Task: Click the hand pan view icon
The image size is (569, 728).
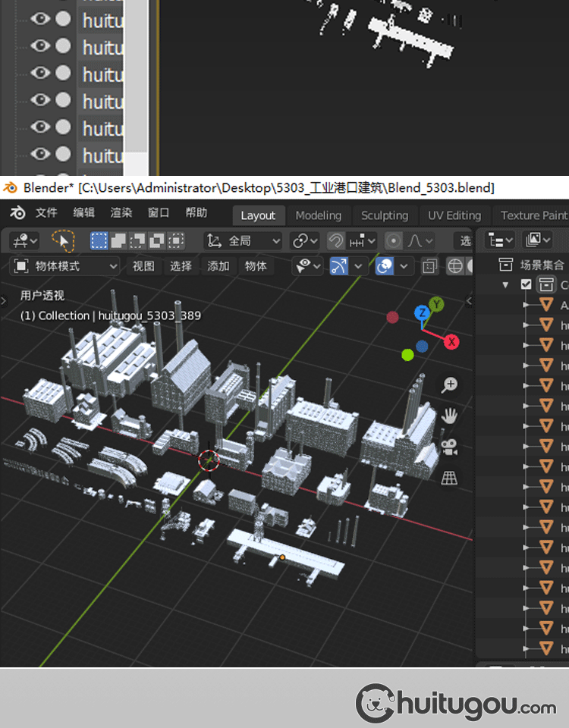Action: click(x=450, y=416)
